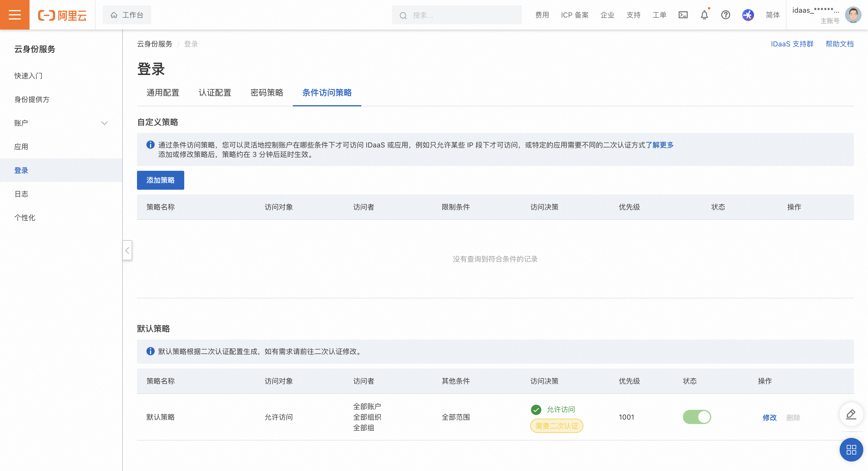Open the idaas account name menu
The height and width of the screenshot is (471, 868).
pyautogui.click(x=815, y=10)
